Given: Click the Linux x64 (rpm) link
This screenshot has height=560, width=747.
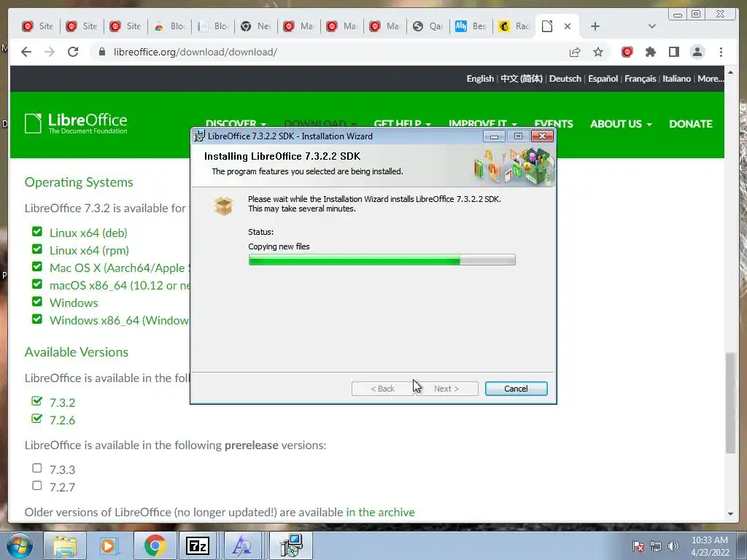Looking at the screenshot, I should [x=89, y=251].
